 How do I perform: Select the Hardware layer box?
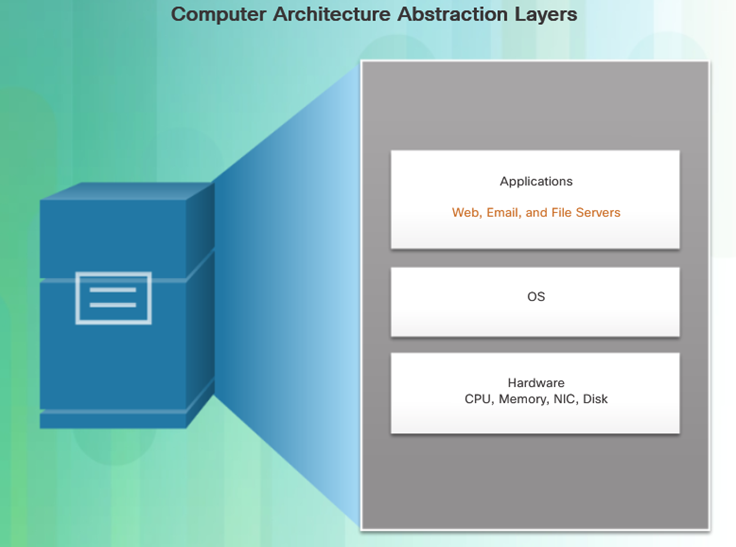tap(535, 393)
